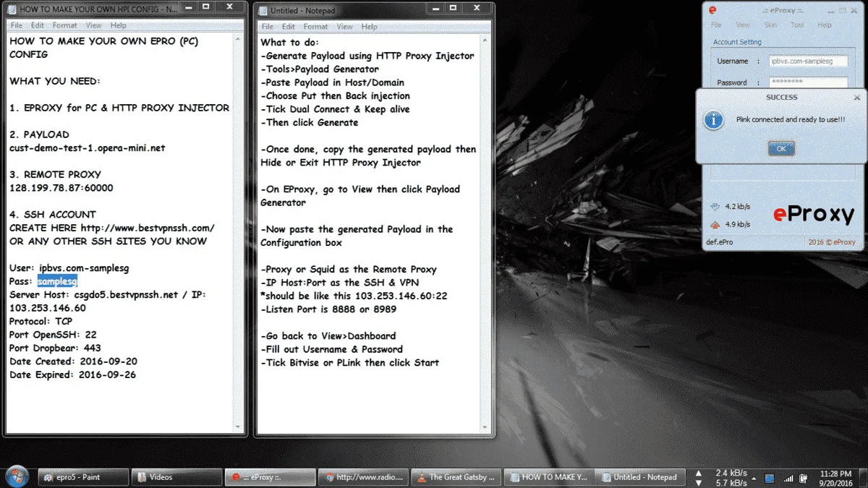Switch to HOW TO MAKE Y... taskbar button
868x488 pixels.
click(549, 477)
